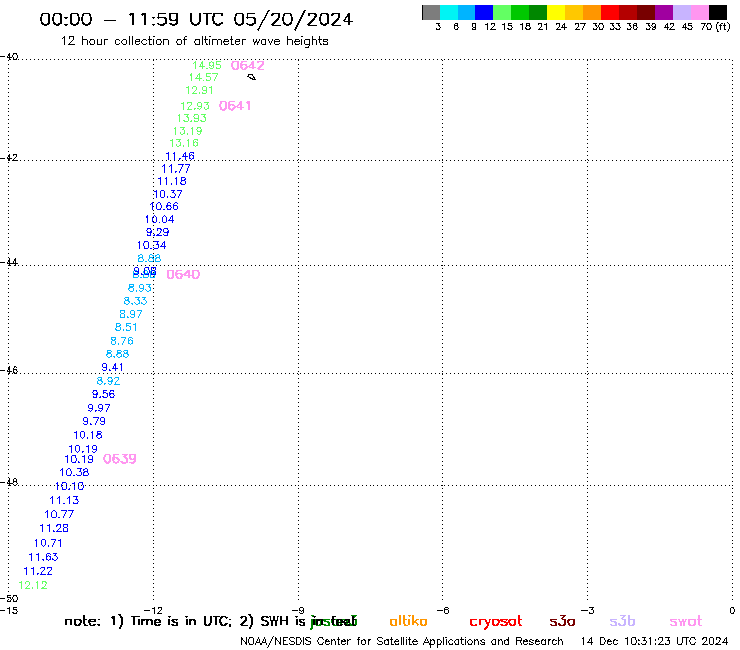The width and height of the screenshot is (740, 650).
Task: Select the 0640 time marker
Action: click(x=183, y=274)
